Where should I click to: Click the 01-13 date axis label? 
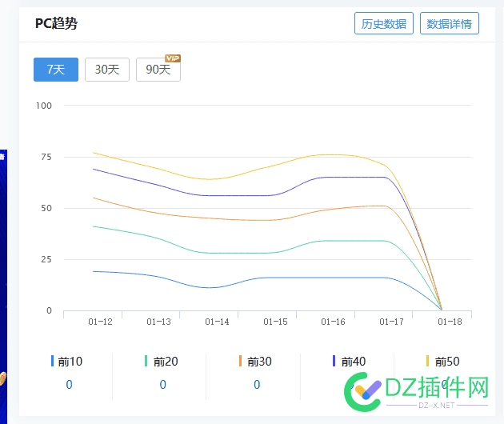[x=158, y=322]
